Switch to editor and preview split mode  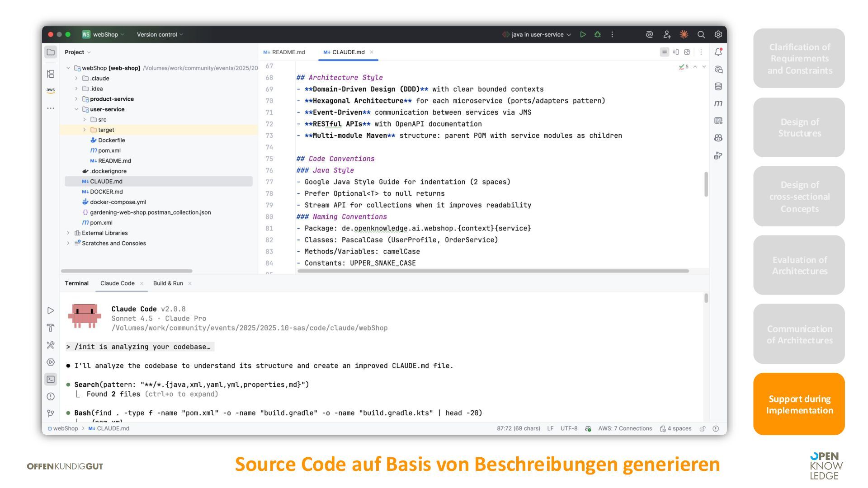point(675,52)
